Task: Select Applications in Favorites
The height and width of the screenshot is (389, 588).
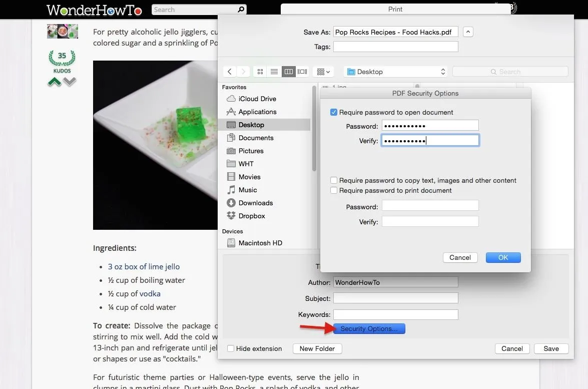Action: (257, 112)
